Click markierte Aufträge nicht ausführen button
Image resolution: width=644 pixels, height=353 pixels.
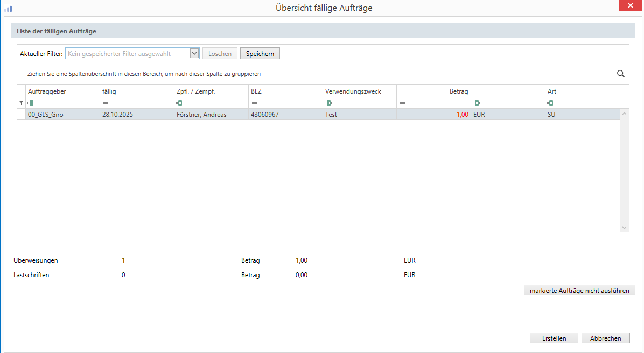[579, 291]
